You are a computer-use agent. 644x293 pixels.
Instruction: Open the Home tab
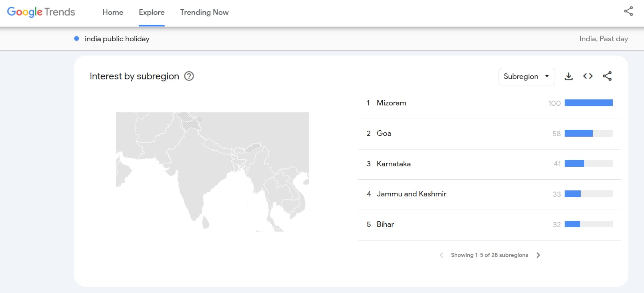click(x=113, y=12)
